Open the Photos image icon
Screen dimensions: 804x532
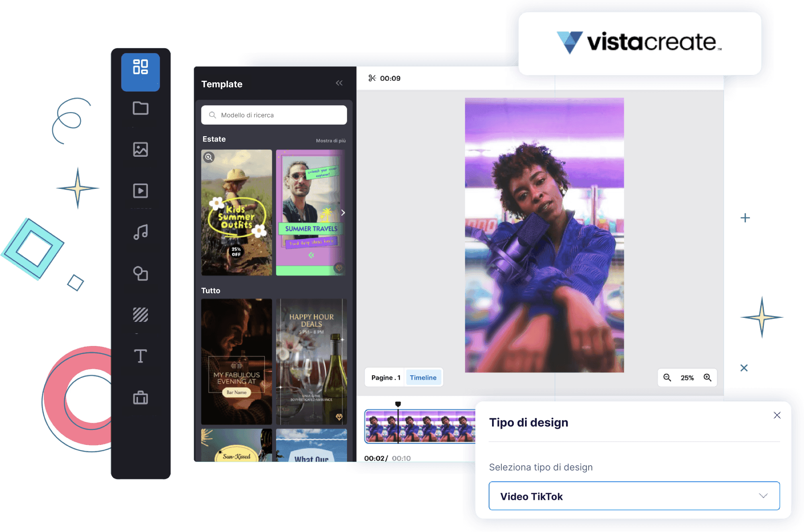[x=140, y=149]
